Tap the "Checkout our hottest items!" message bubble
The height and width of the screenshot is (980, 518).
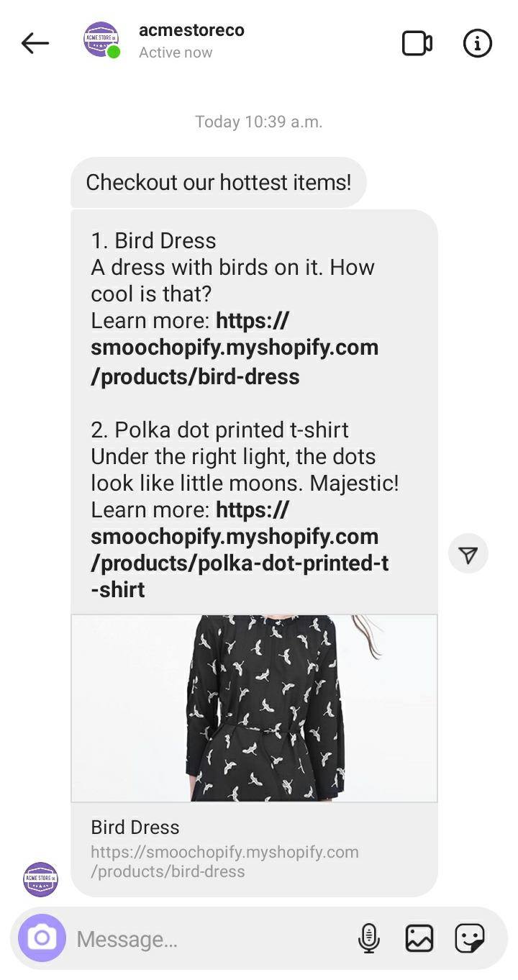pyautogui.click(x=218, y=182)
